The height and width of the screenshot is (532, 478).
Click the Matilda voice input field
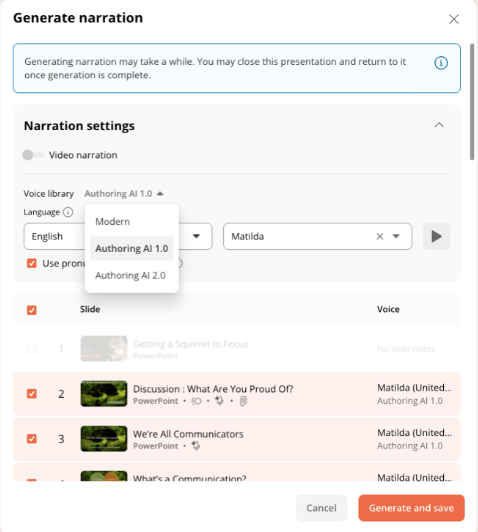[318, 236]
